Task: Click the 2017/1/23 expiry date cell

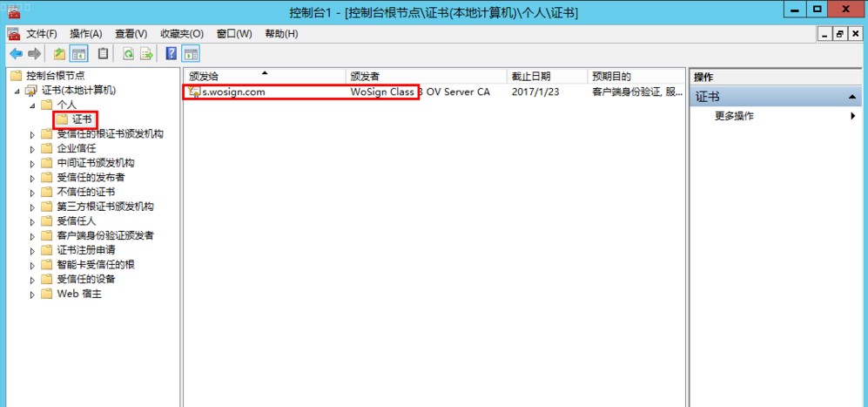Action: pyautogui.click(x=535, y=92)
